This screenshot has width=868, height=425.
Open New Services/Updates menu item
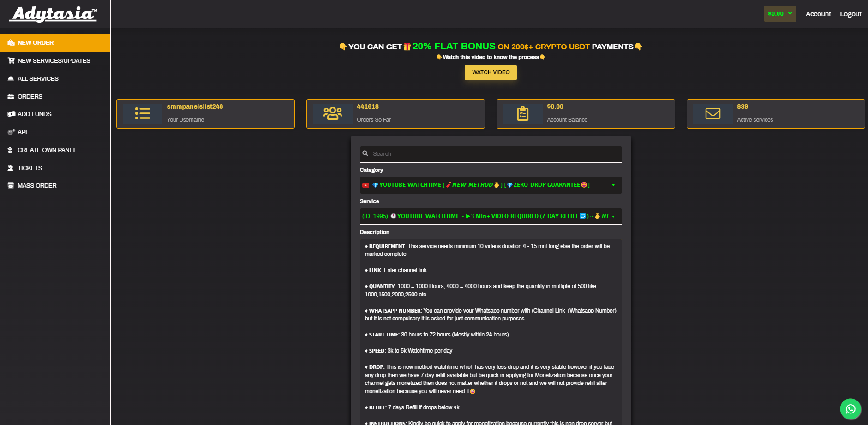[54, 61]
